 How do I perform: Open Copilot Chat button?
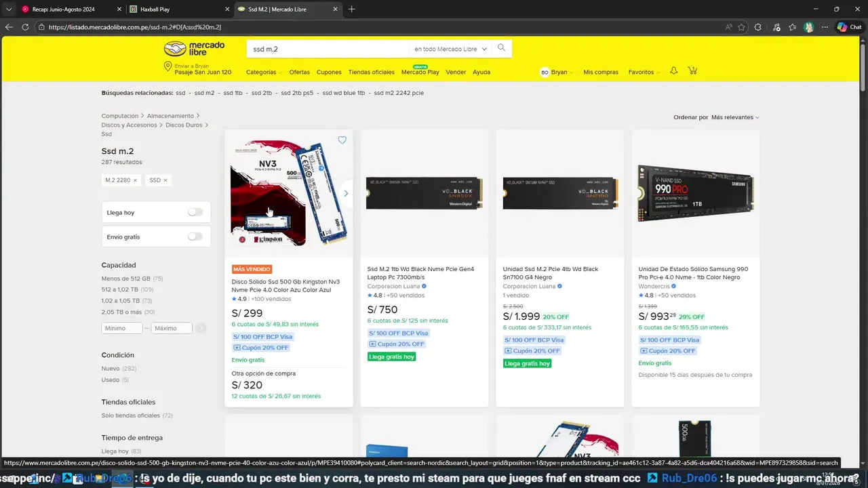coord(849,27)
